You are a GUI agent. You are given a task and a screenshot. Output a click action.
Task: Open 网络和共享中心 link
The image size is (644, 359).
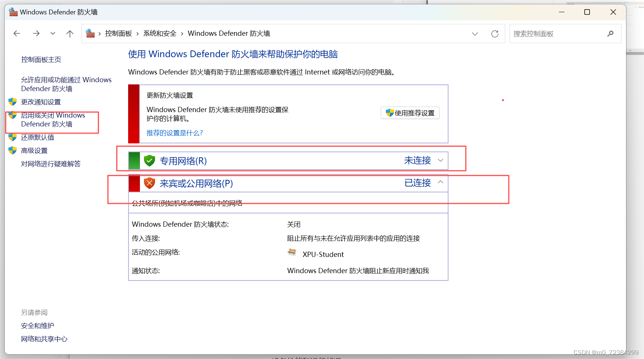click(44, 339)
